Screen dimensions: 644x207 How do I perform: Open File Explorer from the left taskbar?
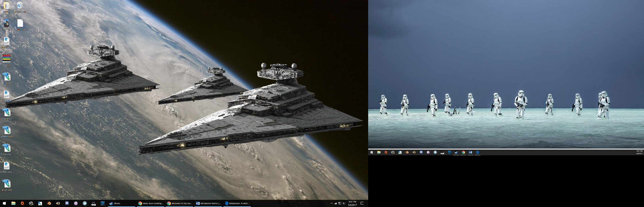tap(13, 203)
